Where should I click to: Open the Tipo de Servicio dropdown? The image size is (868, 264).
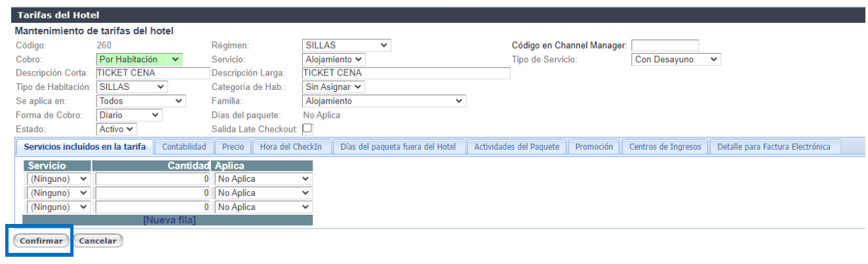click(x=676, y=59)
